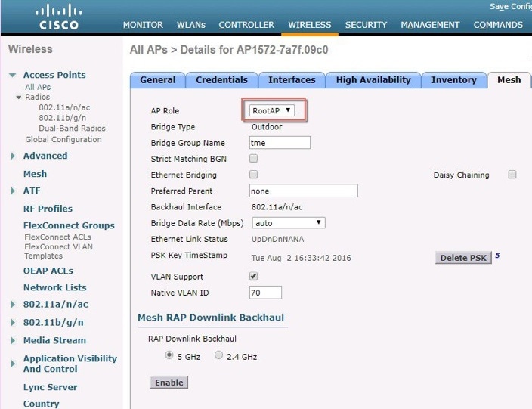This screenshot has height=409, width=532.
Task: Click the Cisco logo
Action: coord(59,17)
